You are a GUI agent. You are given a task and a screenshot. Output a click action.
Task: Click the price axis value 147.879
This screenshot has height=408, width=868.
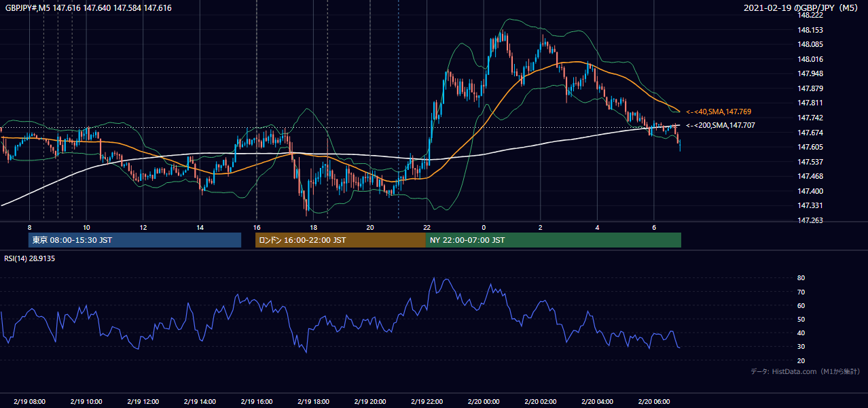point(810,88)
